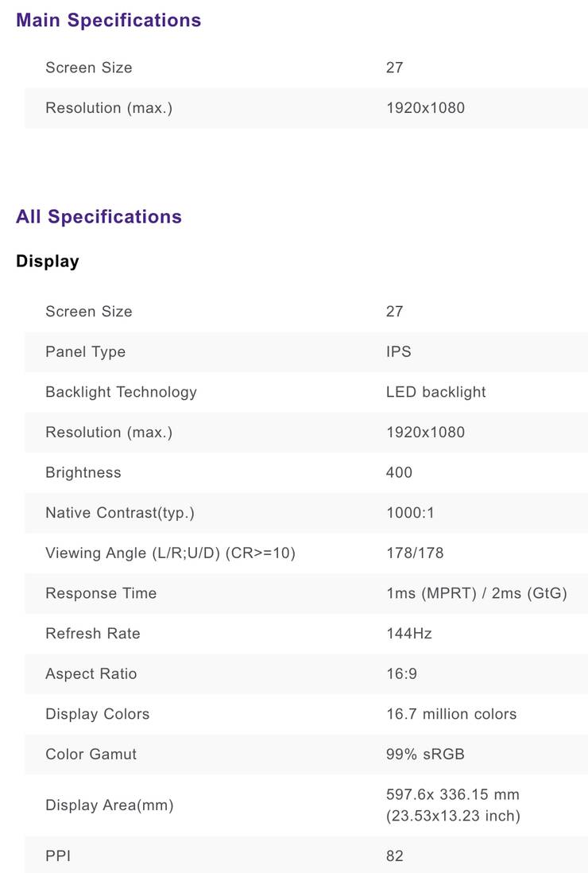Select the 16:9 aspect ratio value
The width and height of the screenshot is (588, 873).
(x=401, y=673)
